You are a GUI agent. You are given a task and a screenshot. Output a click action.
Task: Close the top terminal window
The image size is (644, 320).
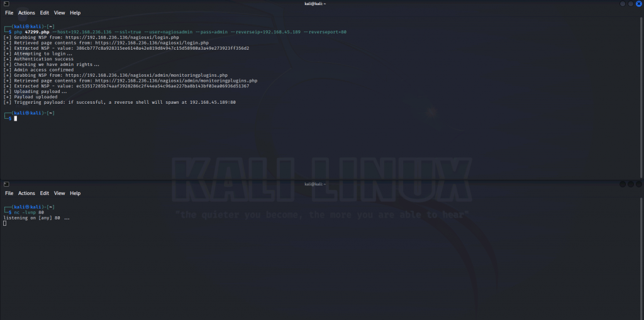[639, 4]
